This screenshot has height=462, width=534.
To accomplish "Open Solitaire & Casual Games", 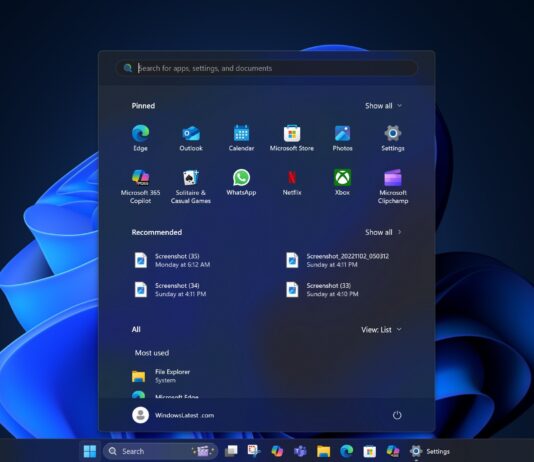I will pos(191,186).
